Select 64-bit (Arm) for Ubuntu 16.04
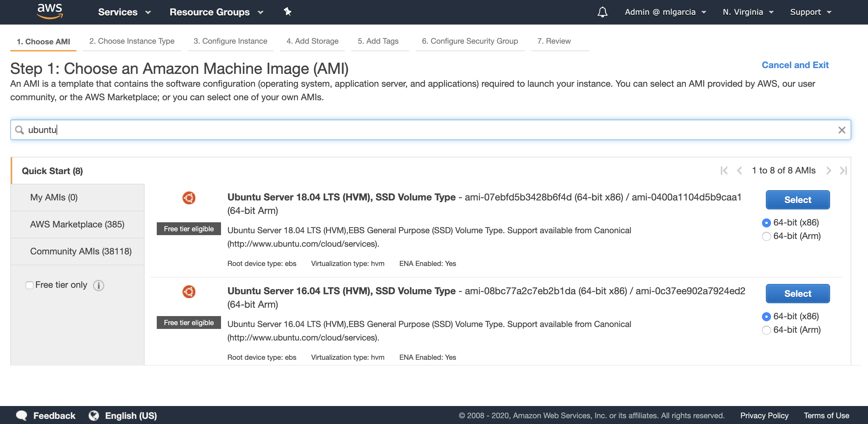The image size is (868, 424). click(766, 330)
